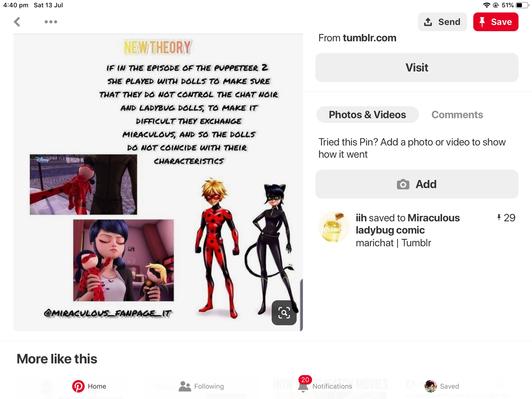Image resolution: width=532 pixels, height=399 pixels.
Task: Send this pin
Action: click(x=442, y=22)
